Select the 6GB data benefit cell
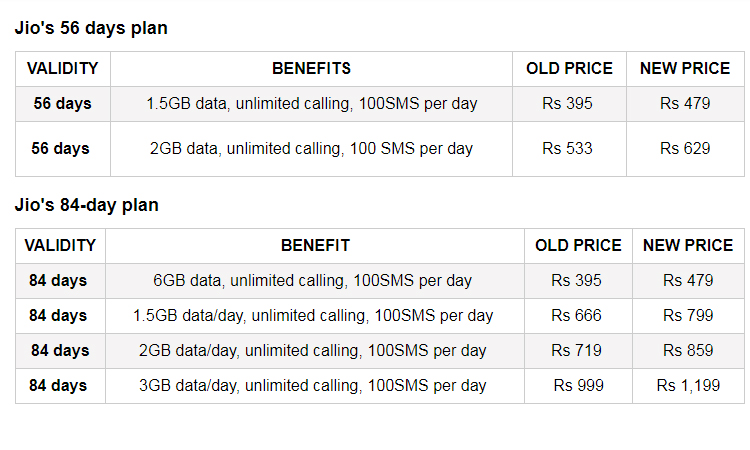The height and width of the screenshot is (450, 750). 315,281
